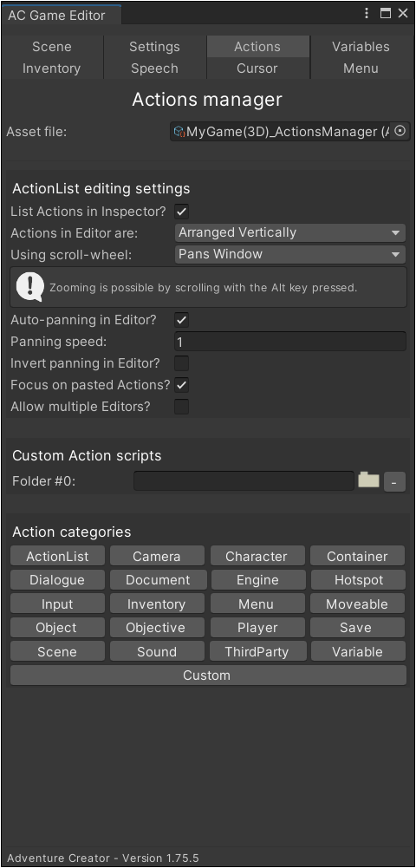
Task: Open the Speech tab
Action: (x=154, y=69)
